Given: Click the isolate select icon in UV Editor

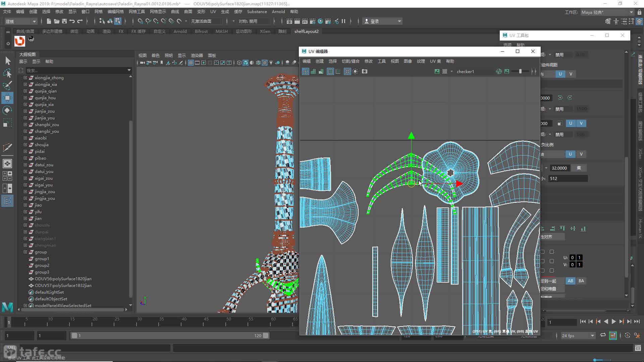Looking at the screenshot, I should [x=355, y=71].
